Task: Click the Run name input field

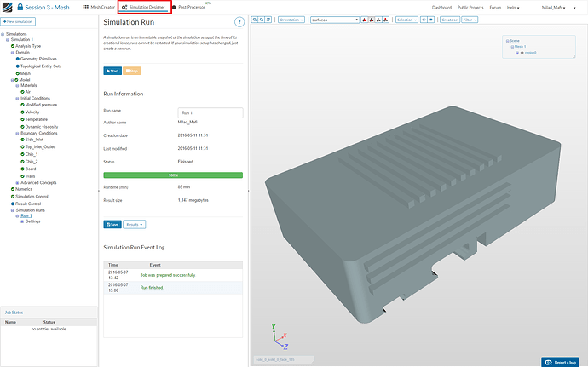Action: pyautogui.click(x=210, y=112)
